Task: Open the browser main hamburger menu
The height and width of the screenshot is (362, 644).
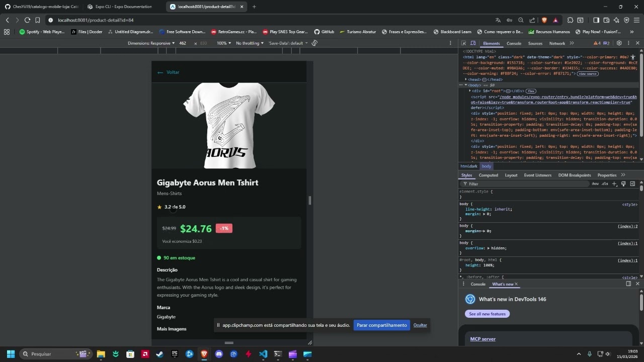Action: [x=637, y=20]
